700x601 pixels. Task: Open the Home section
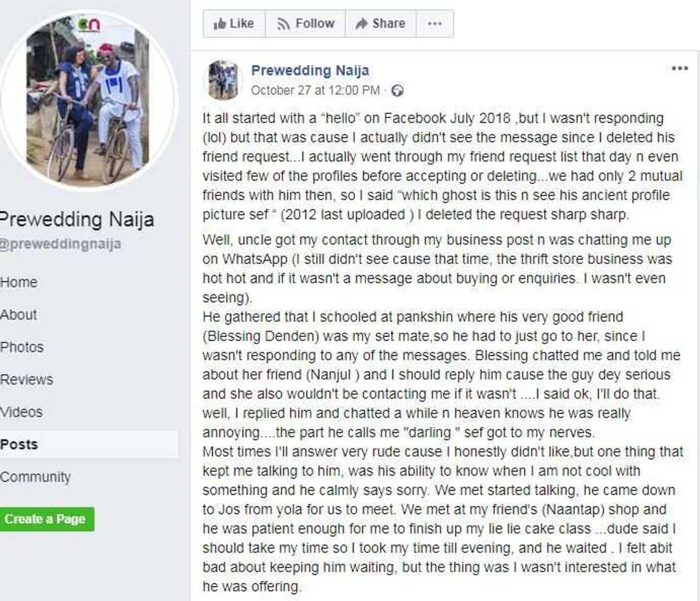pyautogui.click(x=19, y=282)
